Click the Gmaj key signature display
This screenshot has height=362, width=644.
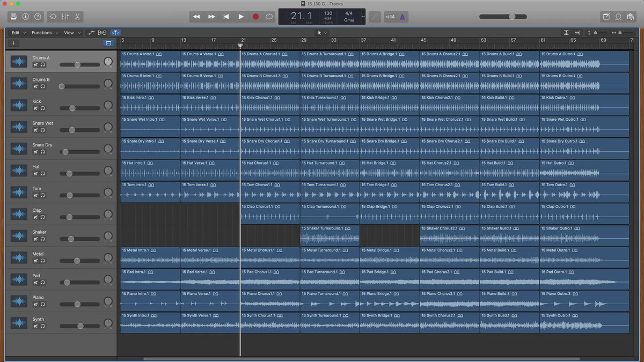coord(349,20)
